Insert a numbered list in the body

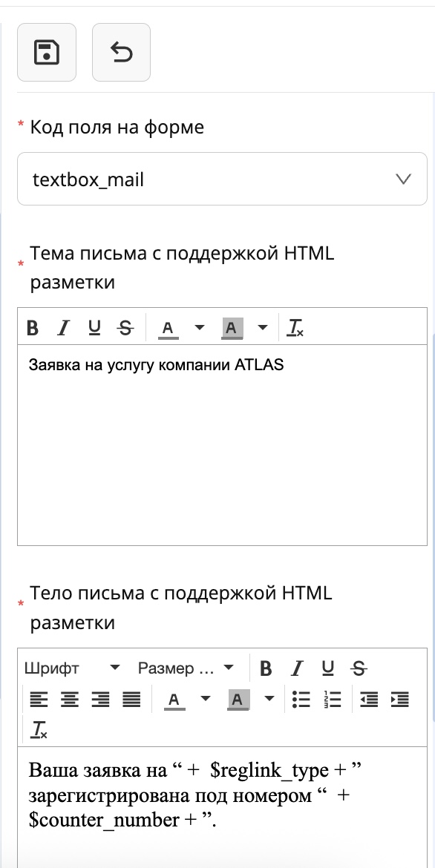tap(332, 698)
